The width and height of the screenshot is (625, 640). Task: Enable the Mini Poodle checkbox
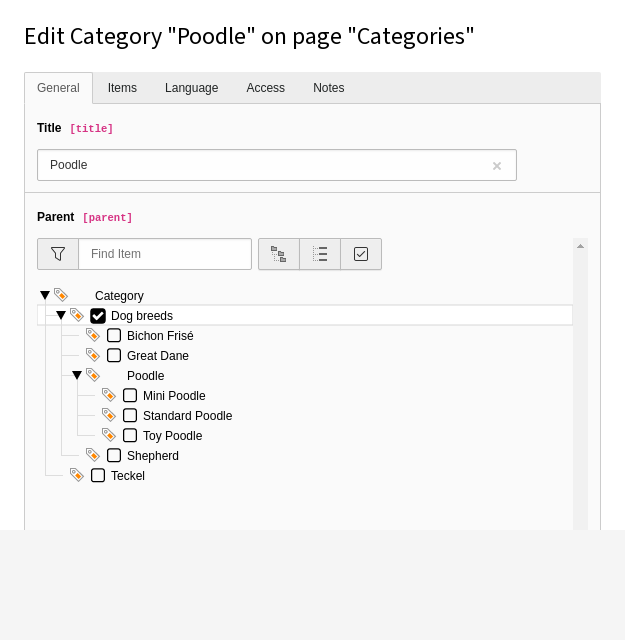pos(130,396)
